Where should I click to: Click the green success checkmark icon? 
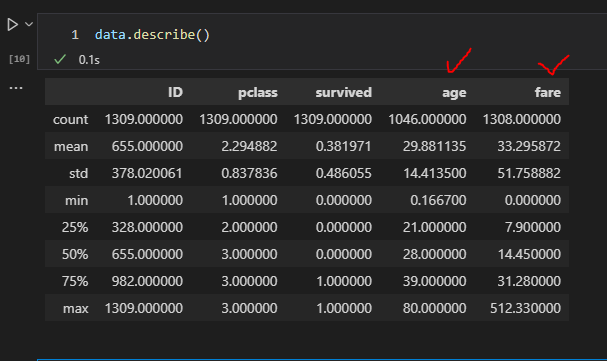[60, 59]
